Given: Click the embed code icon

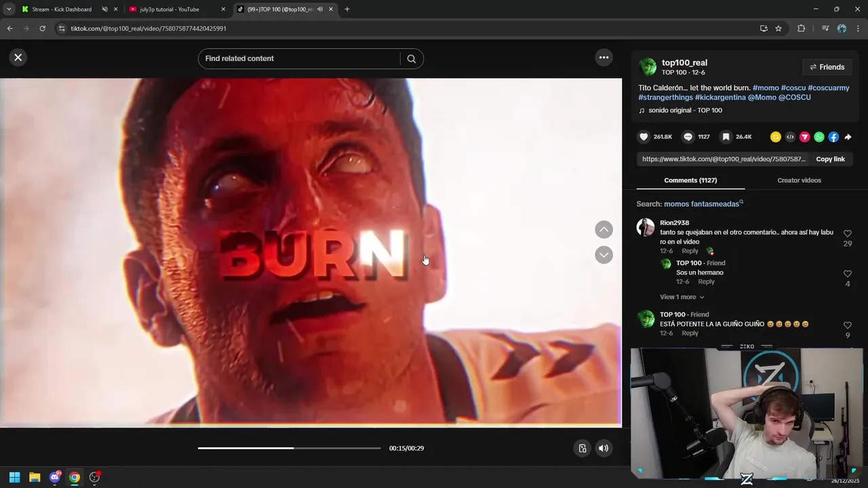Looking at the screenshot, I should click(790, 137).
